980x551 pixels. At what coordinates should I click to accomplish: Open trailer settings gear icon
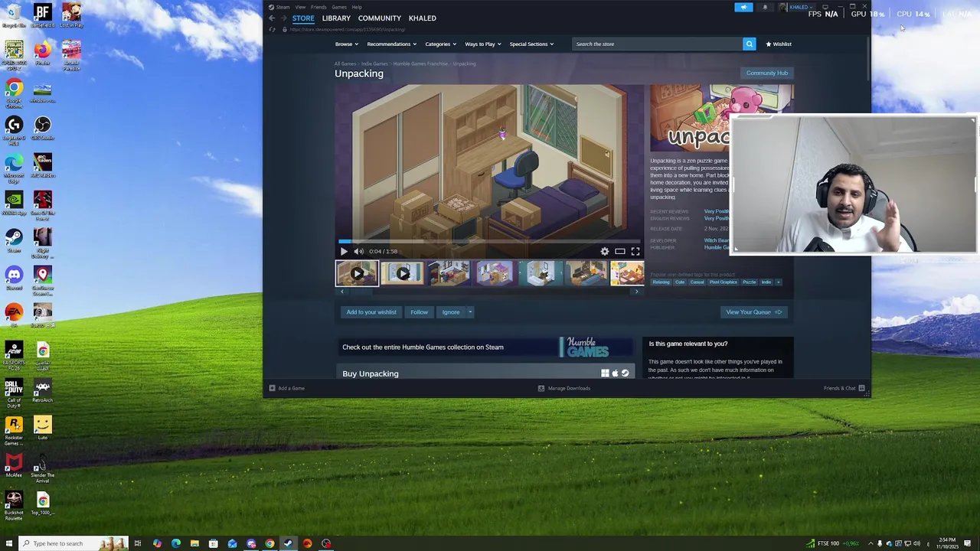coord(605,251)
